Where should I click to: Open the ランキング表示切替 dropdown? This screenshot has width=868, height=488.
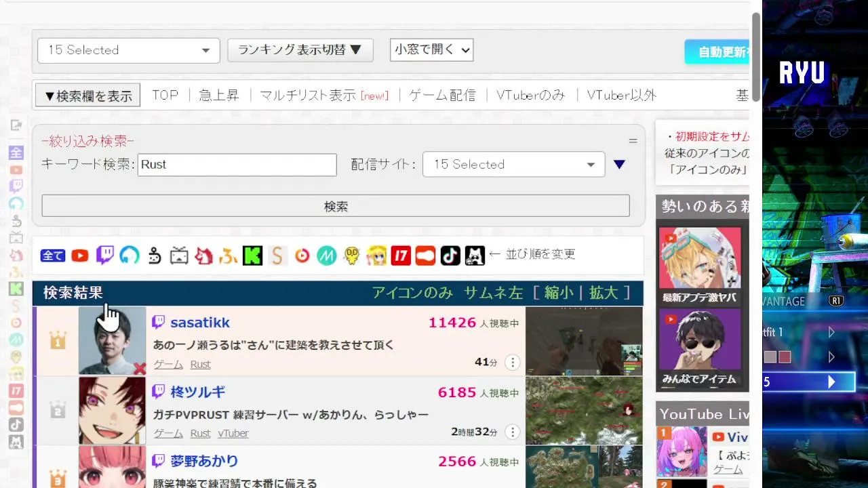pyautogui.click(x=300, y=50)
